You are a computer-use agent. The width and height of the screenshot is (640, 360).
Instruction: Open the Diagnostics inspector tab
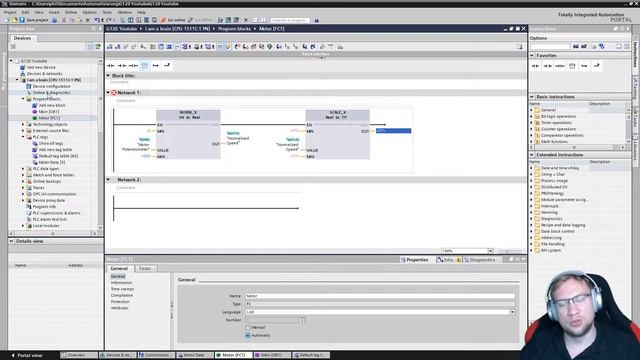(479, 260)
